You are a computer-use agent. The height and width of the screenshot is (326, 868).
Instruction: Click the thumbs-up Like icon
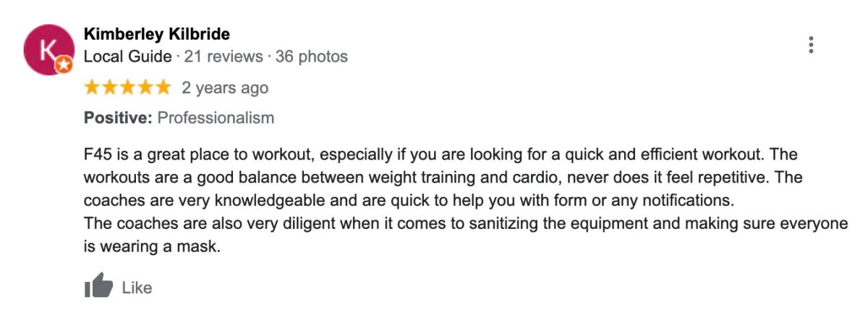point(99,287)
